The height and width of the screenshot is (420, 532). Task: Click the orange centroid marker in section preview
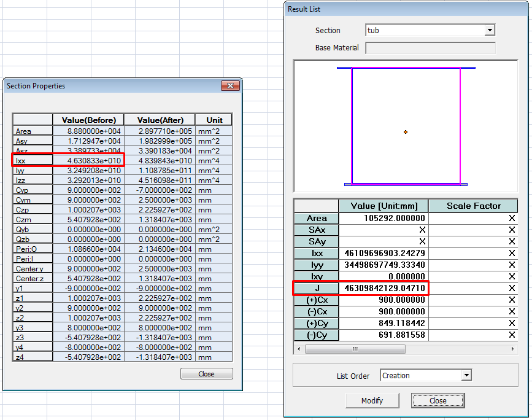tap(406, 132)
